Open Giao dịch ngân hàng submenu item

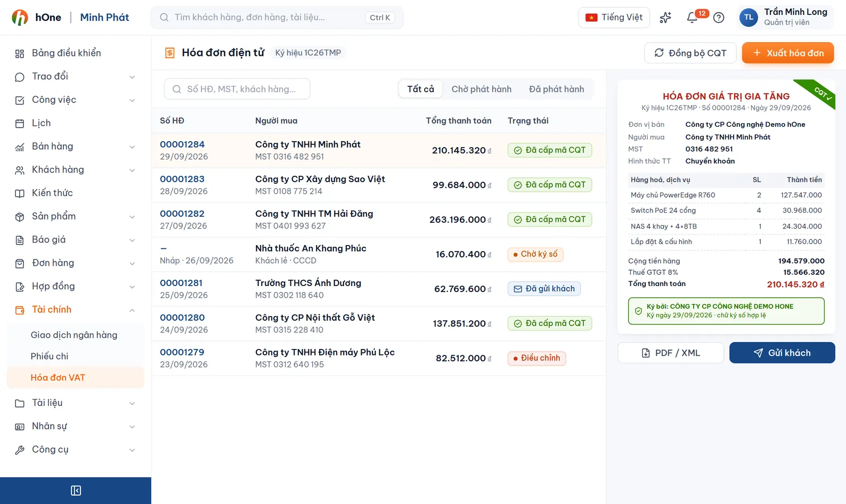click(76, 335)
